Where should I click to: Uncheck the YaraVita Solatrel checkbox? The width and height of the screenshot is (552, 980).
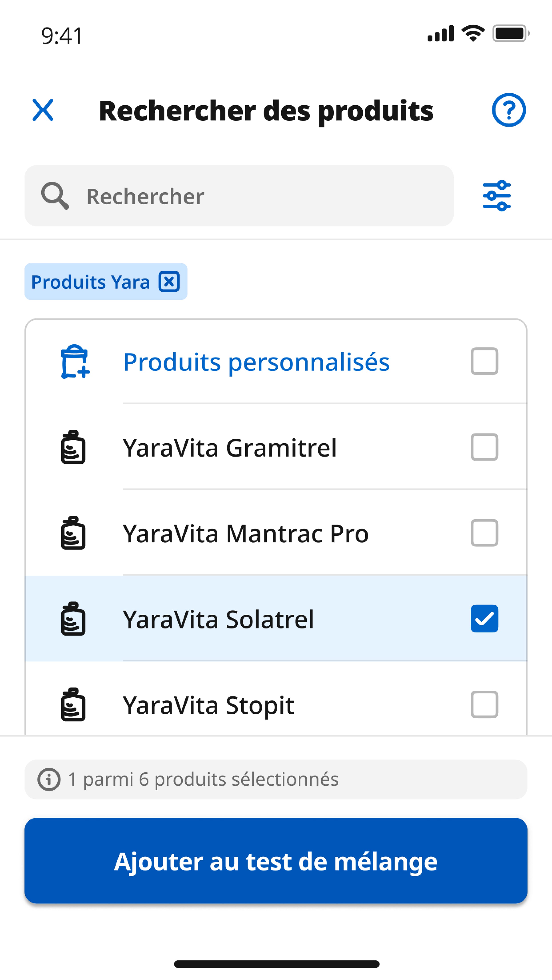click(x=484, y=619)
